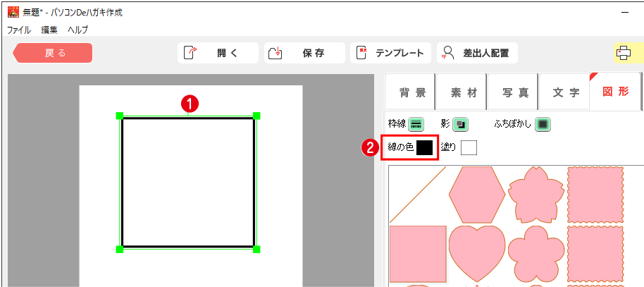This screenshot has width=644, height=287.
Task: Click the bottom-left green resize handle
Action: (120, 249)
